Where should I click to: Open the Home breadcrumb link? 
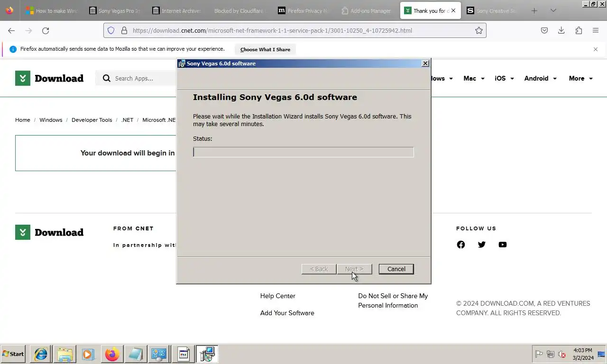[22, 120]
